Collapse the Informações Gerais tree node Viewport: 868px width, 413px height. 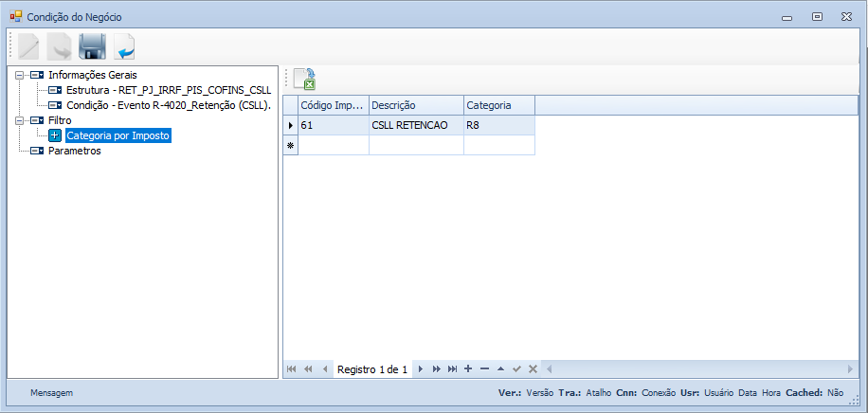20,75
